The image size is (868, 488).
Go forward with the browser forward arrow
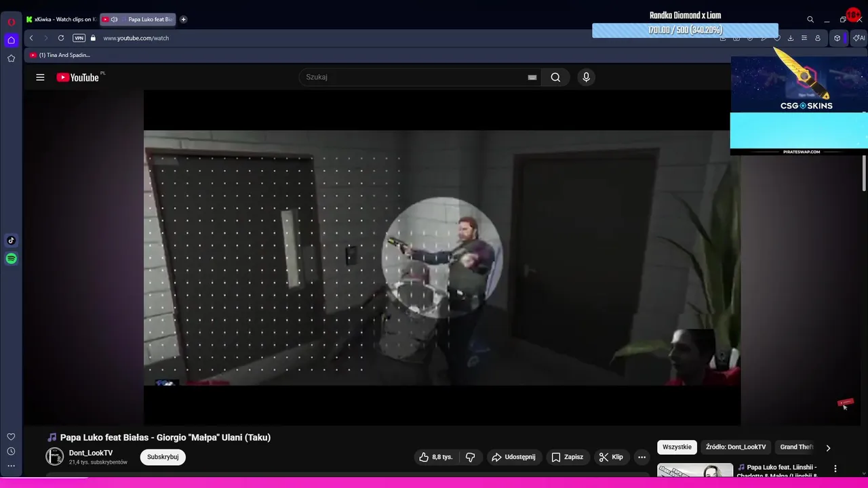point(46,38)
